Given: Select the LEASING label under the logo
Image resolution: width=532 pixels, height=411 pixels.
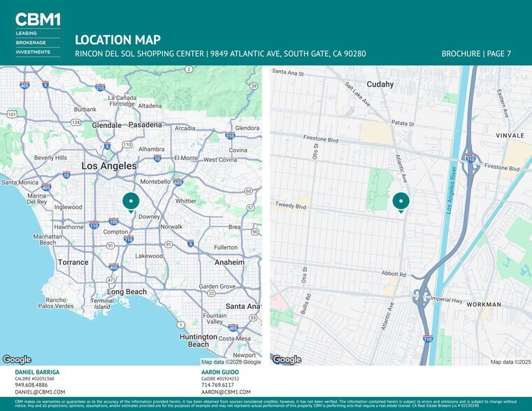Looking at the screenshot, I should [x=27, y=33].
